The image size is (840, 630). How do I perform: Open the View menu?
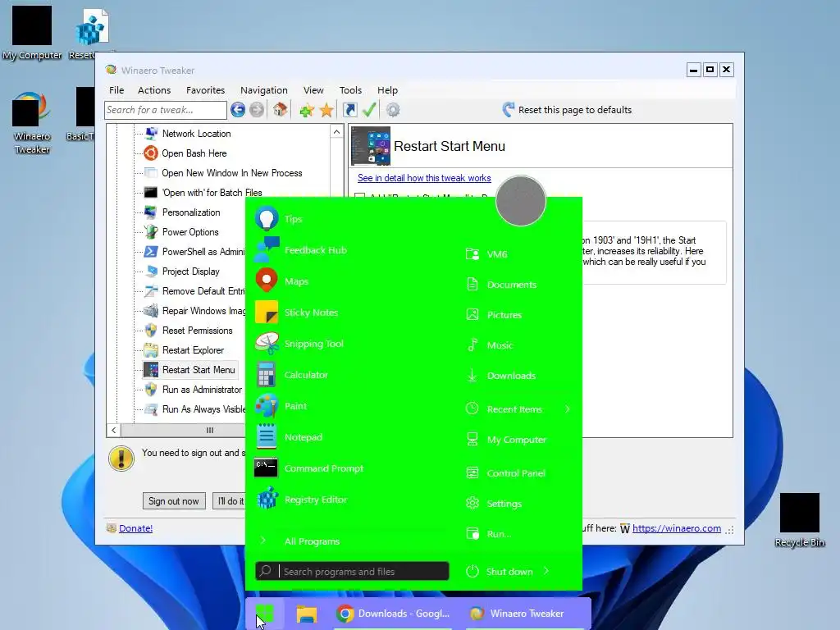pos(313,90)
